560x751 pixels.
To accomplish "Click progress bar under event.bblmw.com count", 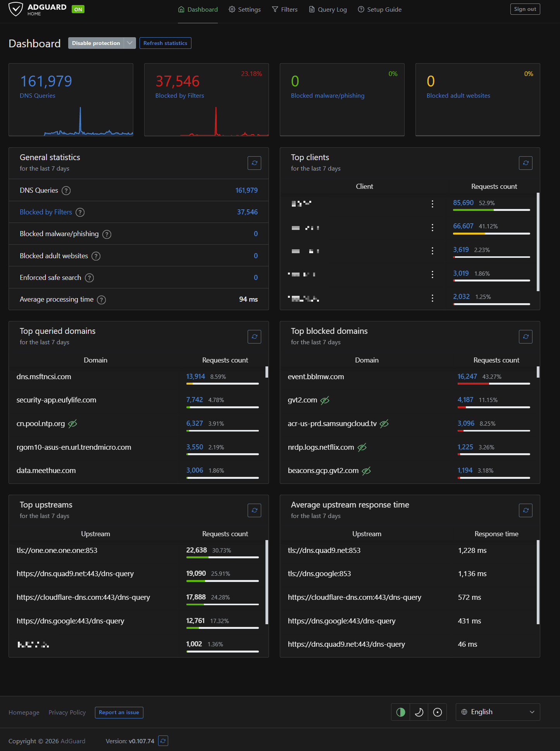I will point(494,383).
